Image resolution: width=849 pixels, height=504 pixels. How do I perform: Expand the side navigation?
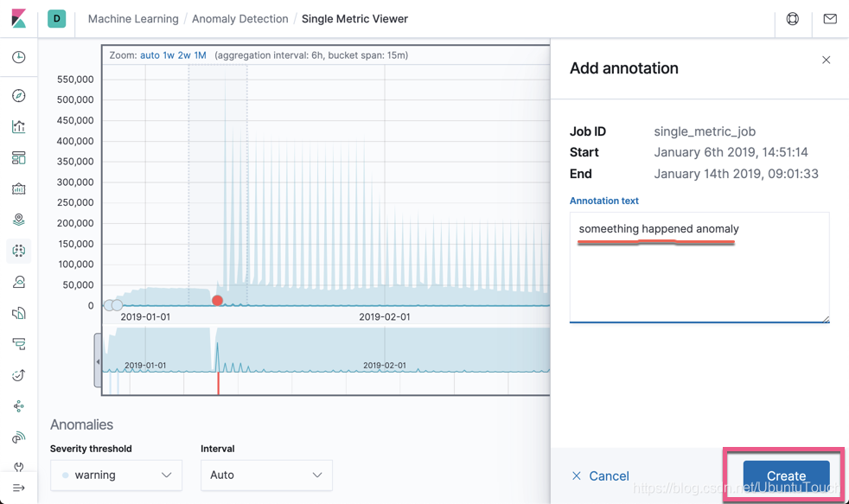tap(18, 488)
